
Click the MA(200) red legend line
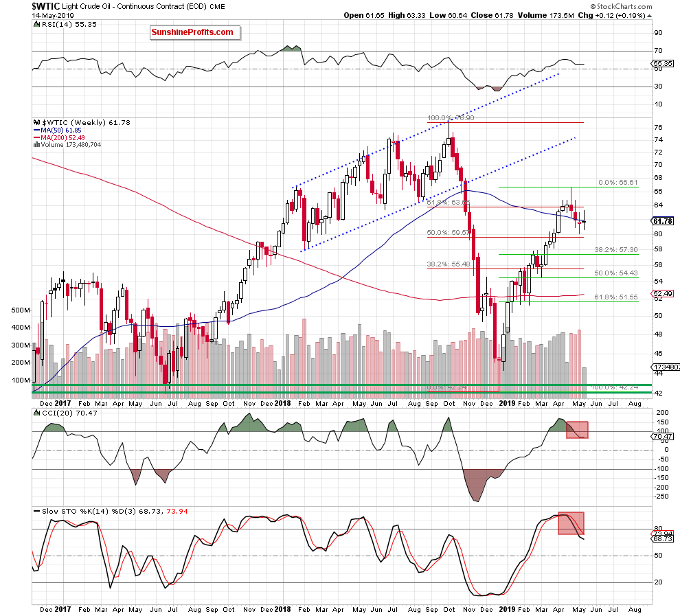(x=37, y=138)
